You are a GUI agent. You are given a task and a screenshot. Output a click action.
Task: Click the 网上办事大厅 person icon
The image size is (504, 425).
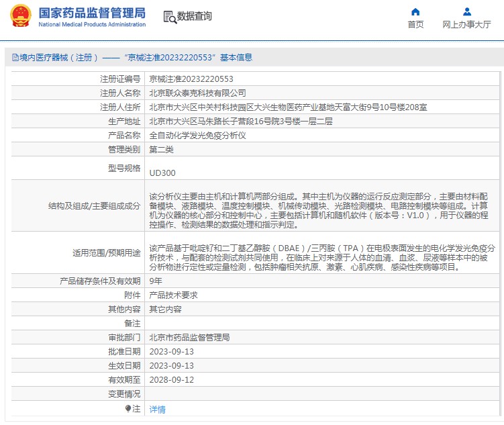click(466, 12)
